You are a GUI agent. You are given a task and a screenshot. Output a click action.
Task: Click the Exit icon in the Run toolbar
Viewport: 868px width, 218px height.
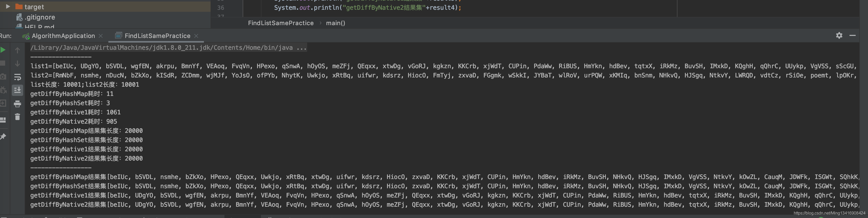(x=3, y=103)
